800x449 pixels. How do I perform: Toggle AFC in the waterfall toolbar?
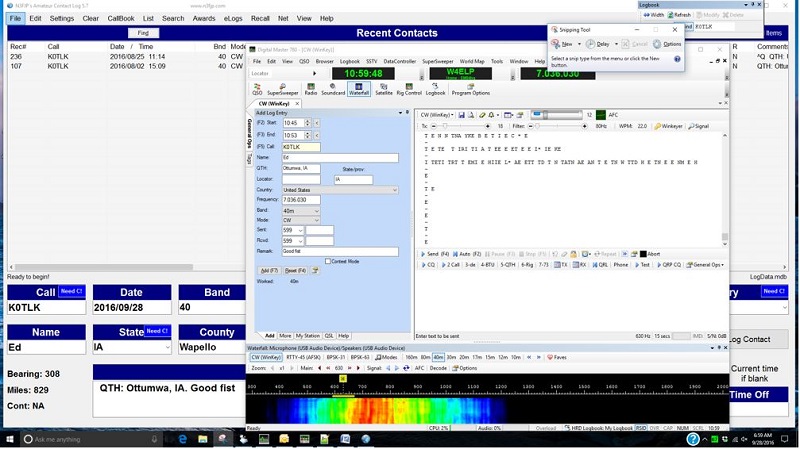coord(419,368)
